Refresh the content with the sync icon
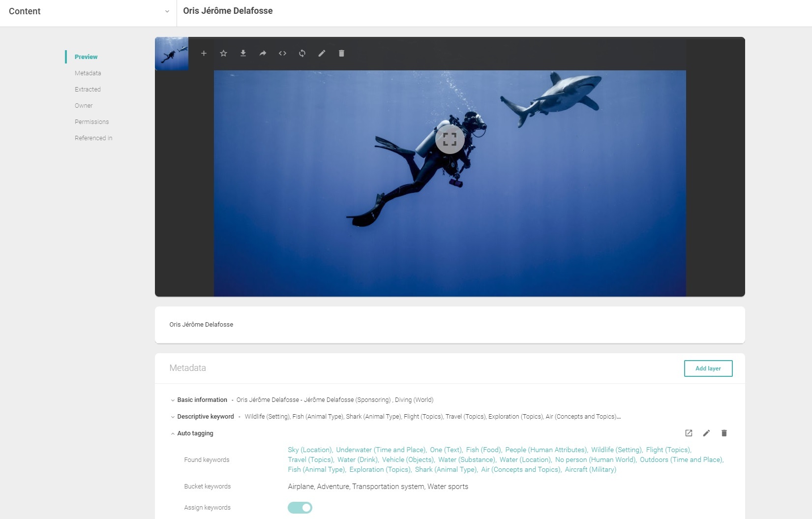Viewport: 812px width, 519px height. click(x=302, y=53)
